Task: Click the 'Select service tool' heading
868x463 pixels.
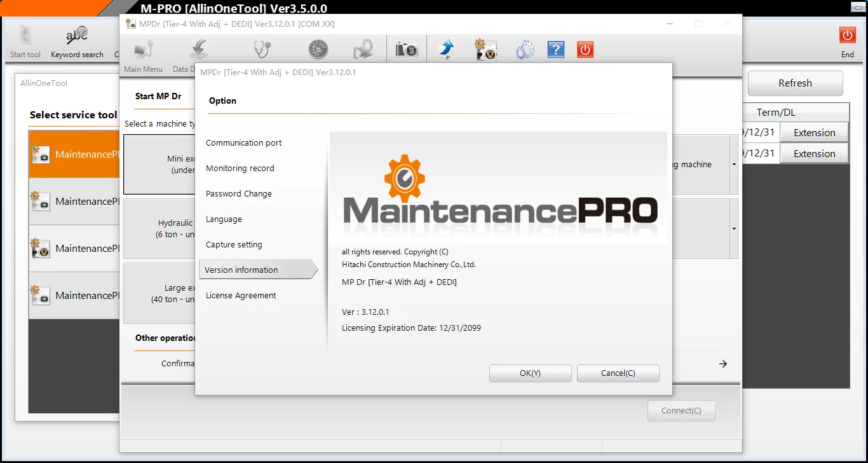Action: pyautogui.click(x=74, y=115)
